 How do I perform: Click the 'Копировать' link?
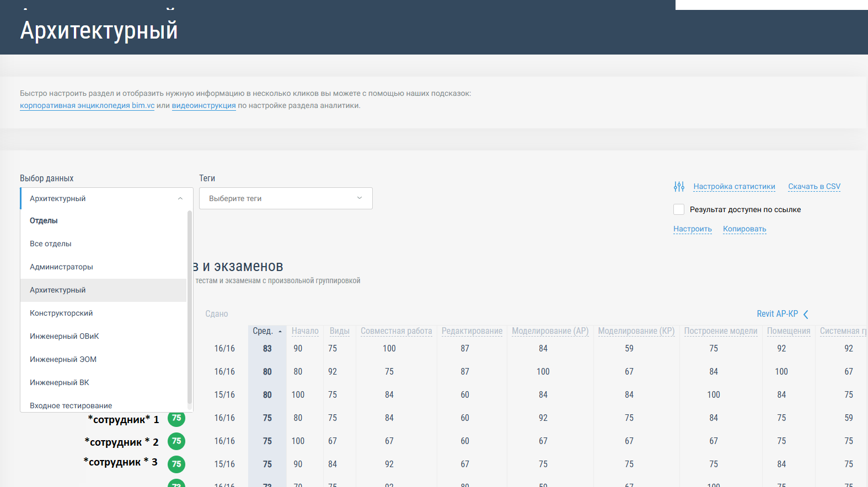coord(744,229)
